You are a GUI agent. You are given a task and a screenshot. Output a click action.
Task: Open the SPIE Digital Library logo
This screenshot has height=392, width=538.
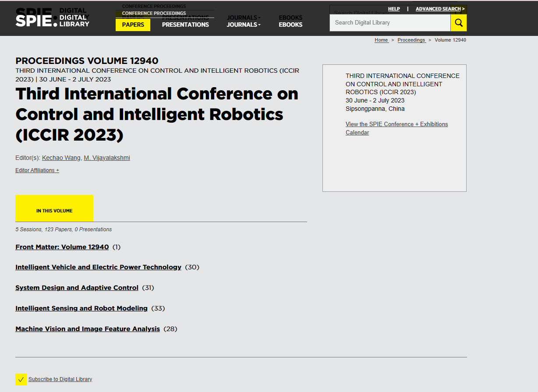point(52,20)
